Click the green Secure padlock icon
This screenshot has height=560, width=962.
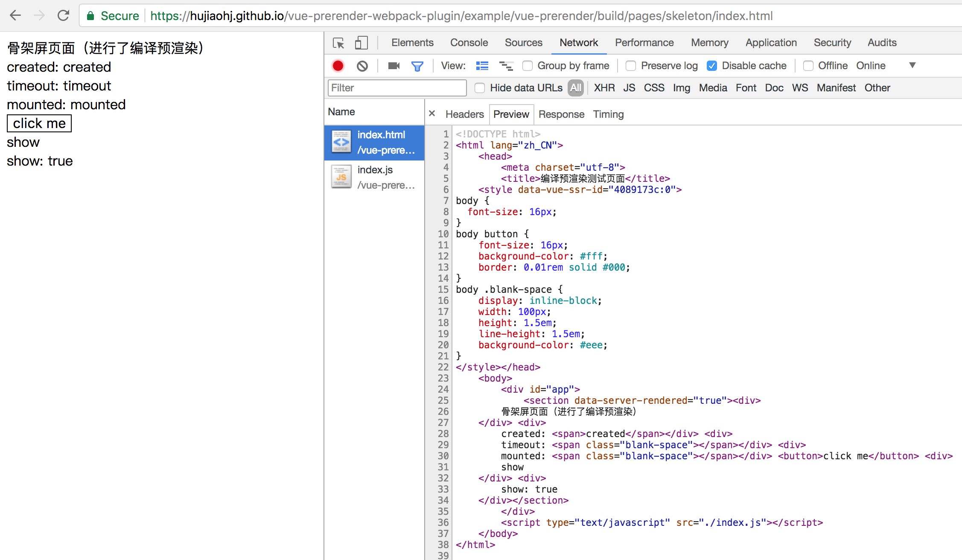pos(90,16)
